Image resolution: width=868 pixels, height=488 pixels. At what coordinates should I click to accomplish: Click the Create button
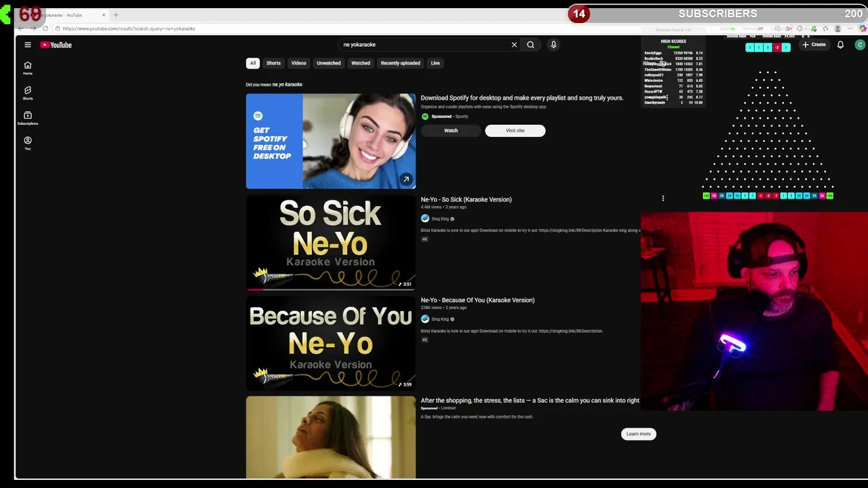tap(814, 45)
